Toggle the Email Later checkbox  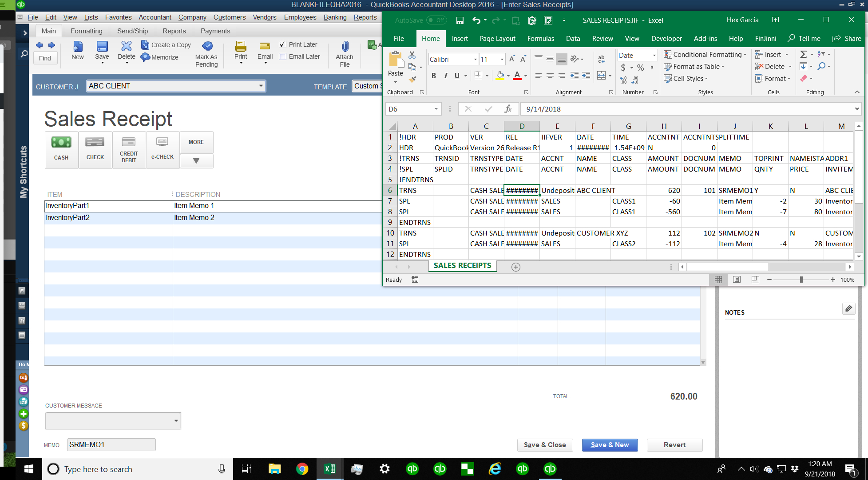pos(282,56)
